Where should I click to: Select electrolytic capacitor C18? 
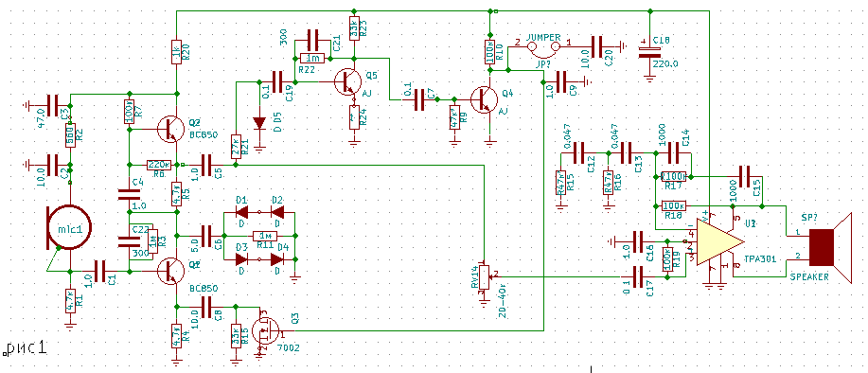coord(650,53)
